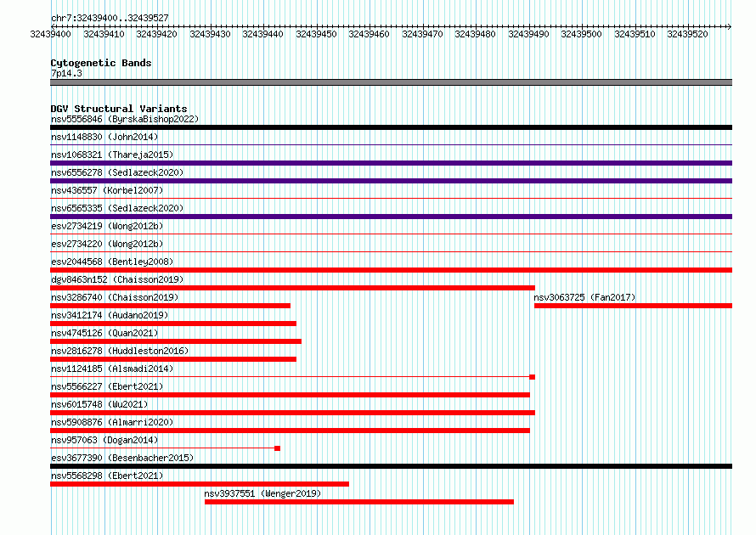Click the first nsv6556278 (Sedlazeck2020) label

tap(117, 172)
